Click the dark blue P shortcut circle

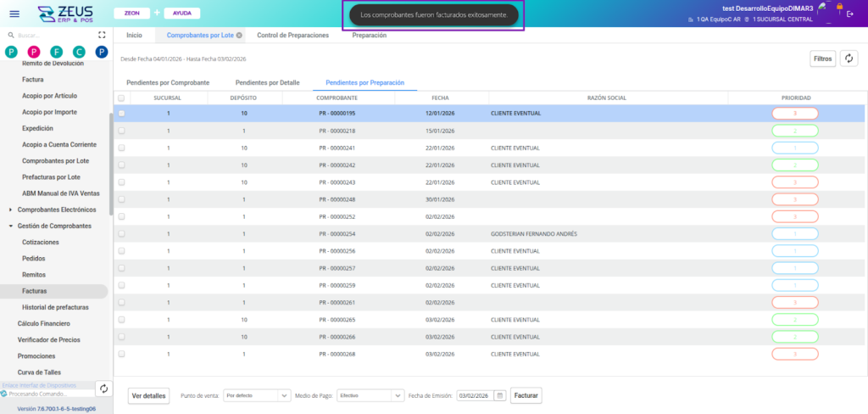click(101, 53)
